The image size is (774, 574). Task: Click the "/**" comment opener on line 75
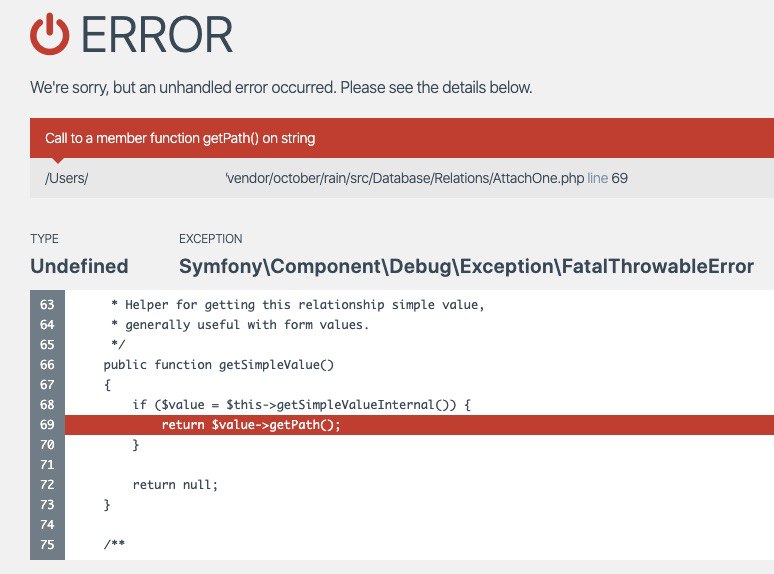114,544
